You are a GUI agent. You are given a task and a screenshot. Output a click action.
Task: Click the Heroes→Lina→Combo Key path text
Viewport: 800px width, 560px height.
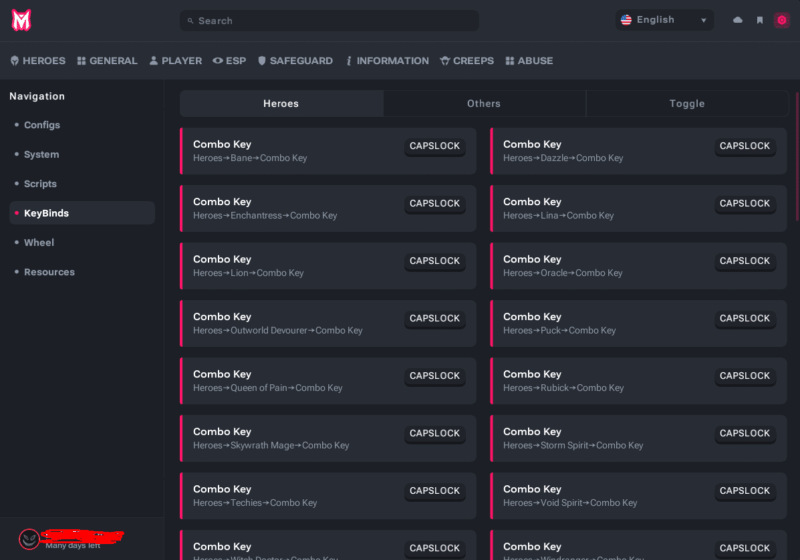(558, 216)
